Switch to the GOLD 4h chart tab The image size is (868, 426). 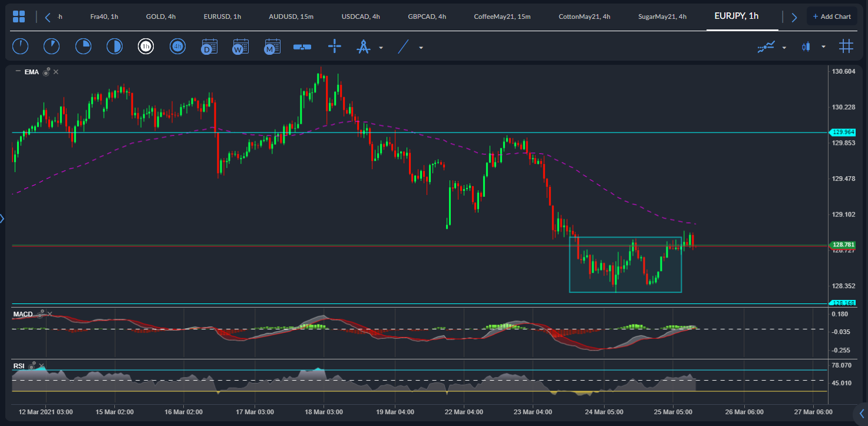[x=160, y=16]
